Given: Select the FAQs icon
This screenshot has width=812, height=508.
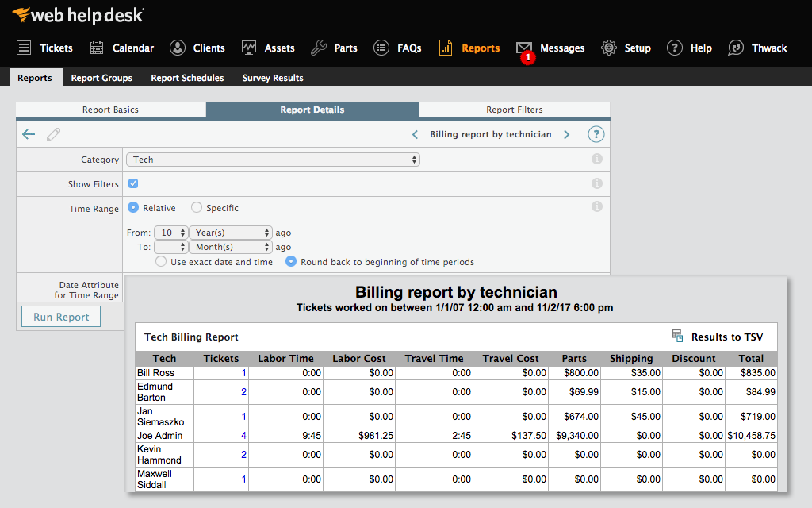Looking at the screenshot, I should (x=381, y=48).
